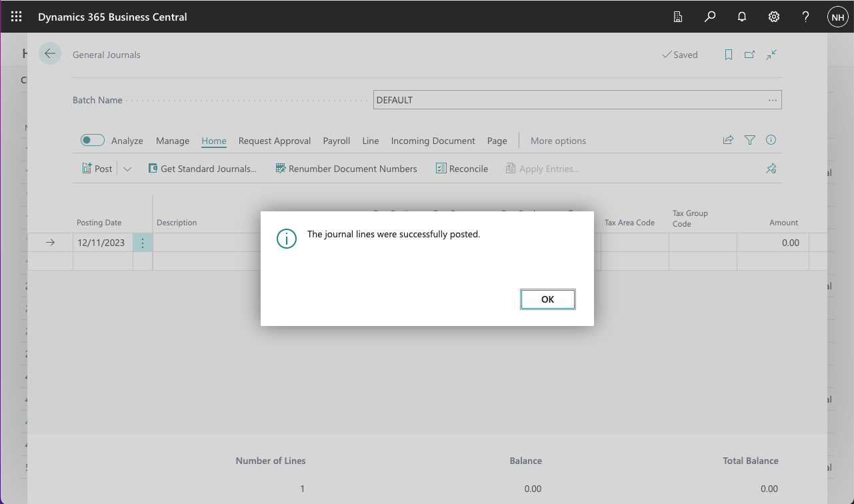The height and width of the screenshot is (504, 854).
Task: Open the Line menu
Action: coord(371,141)
